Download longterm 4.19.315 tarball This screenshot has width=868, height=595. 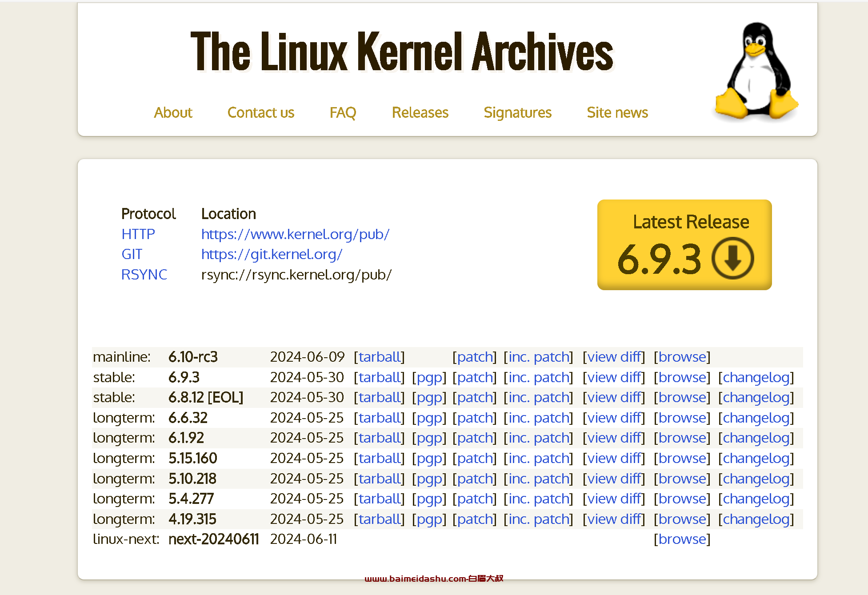point(379,519)
